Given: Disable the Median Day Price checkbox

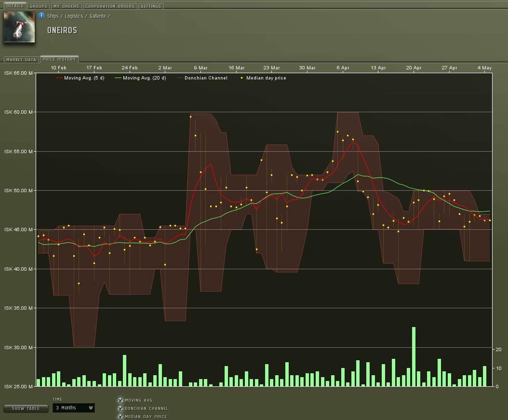Looking at the screenshot, I should [120, 416].
